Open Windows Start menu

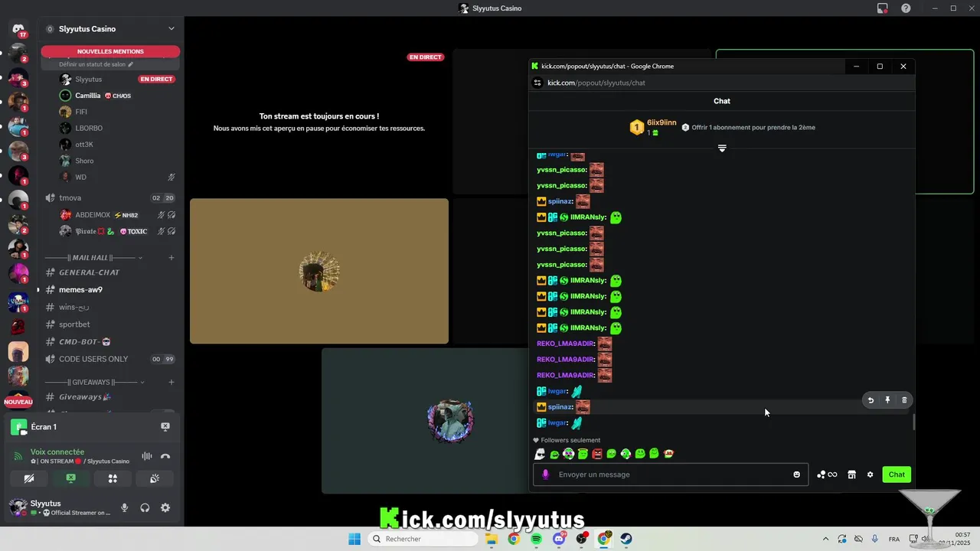coord(354,539)
